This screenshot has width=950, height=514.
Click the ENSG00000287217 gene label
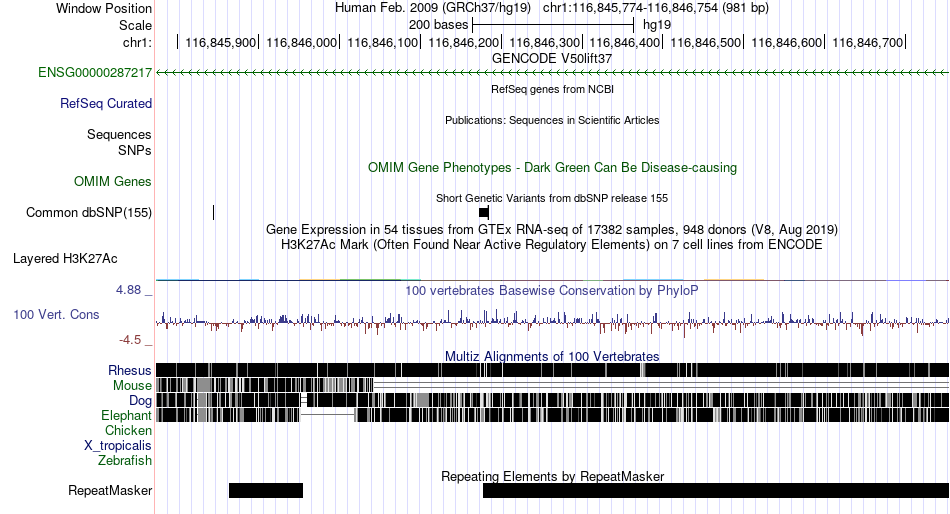point(95,73)
